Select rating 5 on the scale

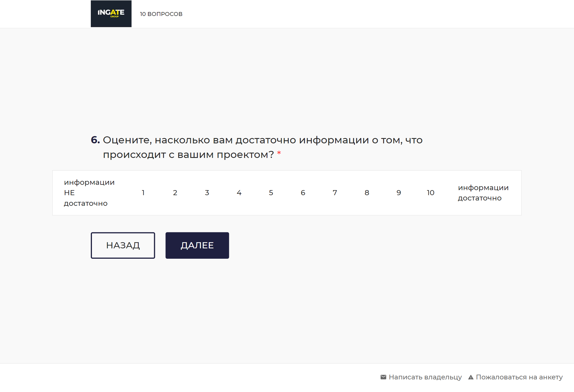pyautogui.click(x=271, y=193)
